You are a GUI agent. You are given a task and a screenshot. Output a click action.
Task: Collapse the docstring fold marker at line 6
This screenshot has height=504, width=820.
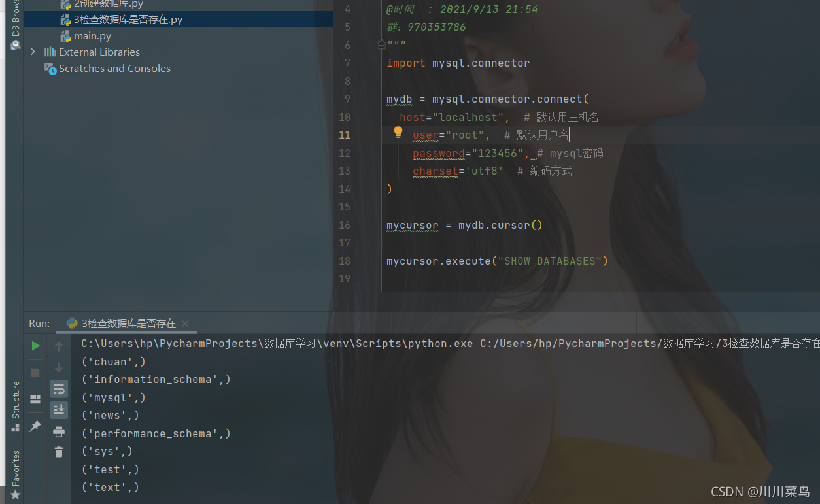381,45
